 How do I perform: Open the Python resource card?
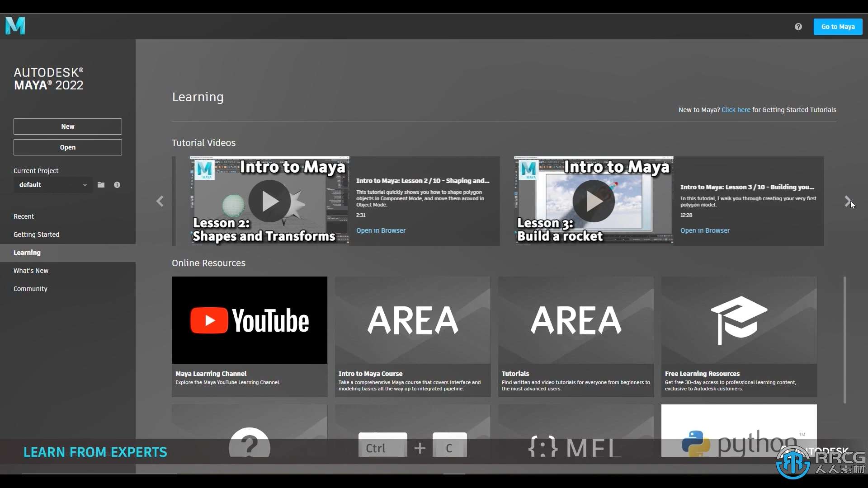pos(739,430)
